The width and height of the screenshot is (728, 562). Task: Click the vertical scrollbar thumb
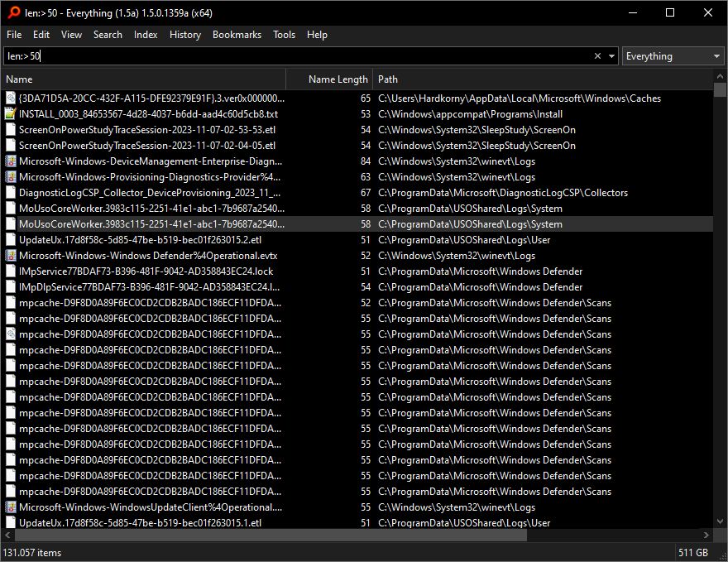click(x=720, y=89)
